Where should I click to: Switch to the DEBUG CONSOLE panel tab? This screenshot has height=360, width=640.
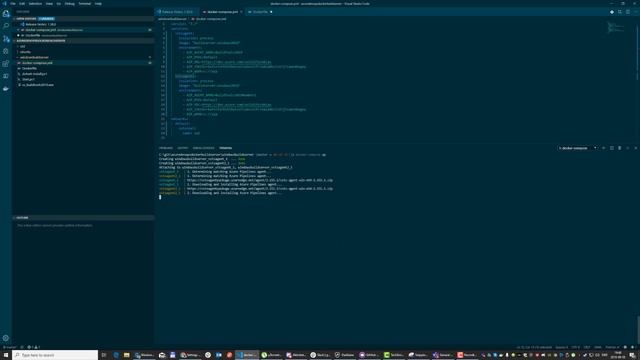[203, 148]
